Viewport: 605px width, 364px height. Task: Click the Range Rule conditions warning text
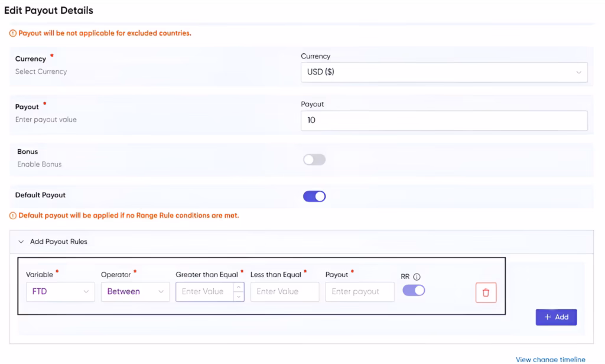[128, 216]
